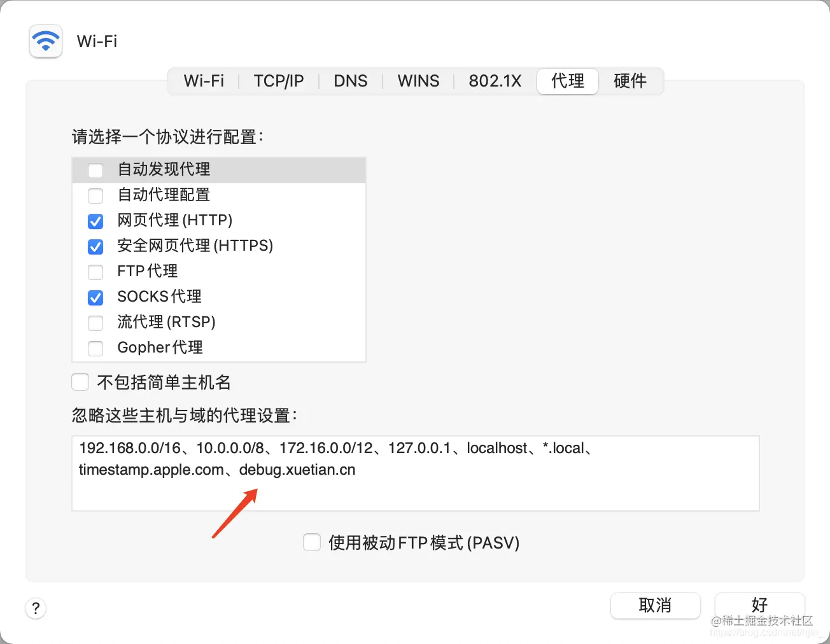Toggle 不包括简单主机名 checkbox
This screenshot has height=644, width=830.
pyautogui.click(x=80, y=382)
